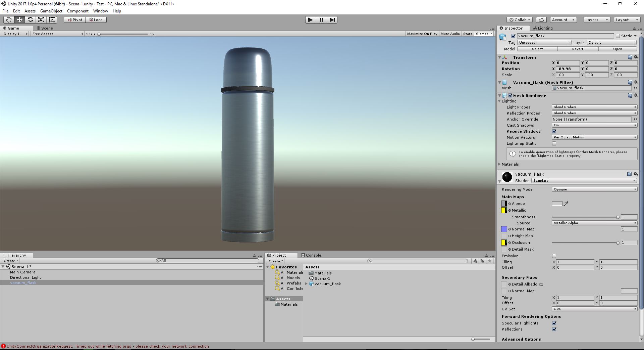Screen dimensions: 644x350
Task: Select the Move tool in the toolbar
Action: click(19, 19)
